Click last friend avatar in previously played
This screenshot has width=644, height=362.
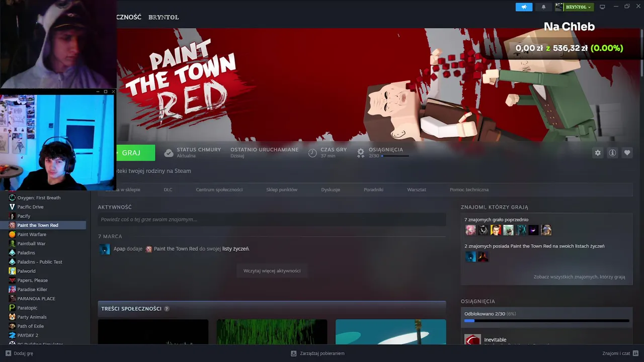click(546, 230)
